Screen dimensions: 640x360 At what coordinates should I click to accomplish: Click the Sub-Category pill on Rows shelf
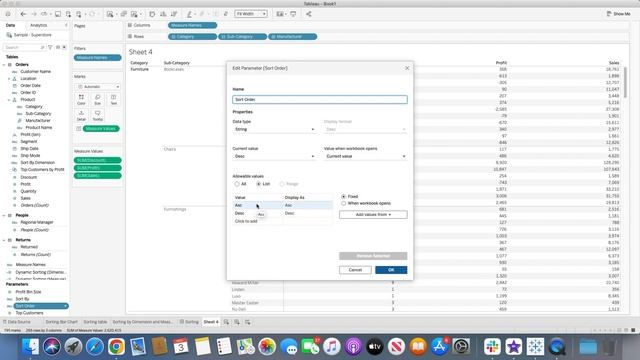(x=242, y=37)
